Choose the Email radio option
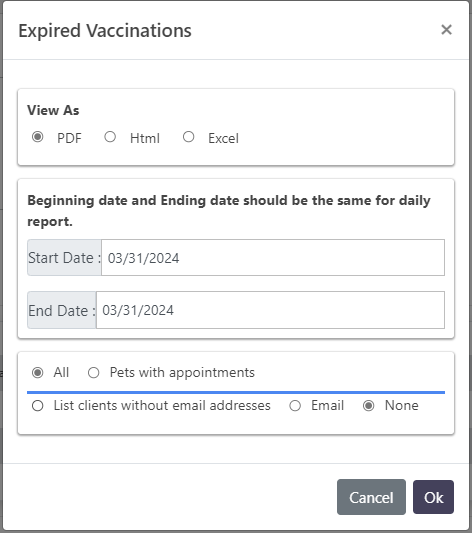The image size is (472, 533). point(295,406)
